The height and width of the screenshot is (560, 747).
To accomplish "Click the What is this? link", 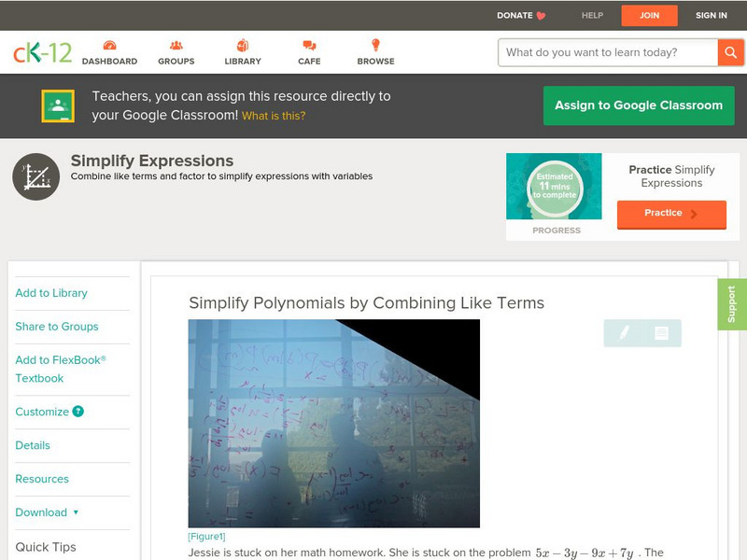I will (274, 116).
